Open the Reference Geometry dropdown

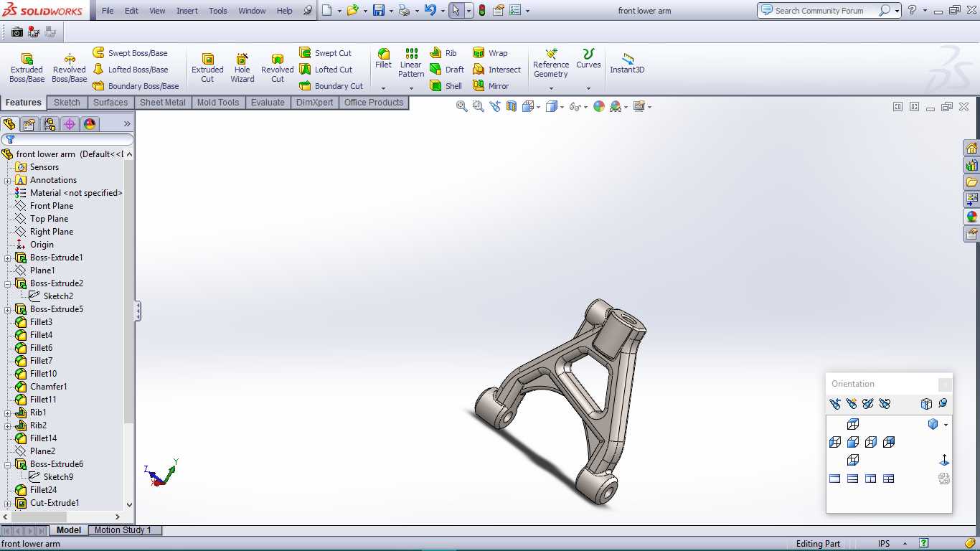point(551,88)
